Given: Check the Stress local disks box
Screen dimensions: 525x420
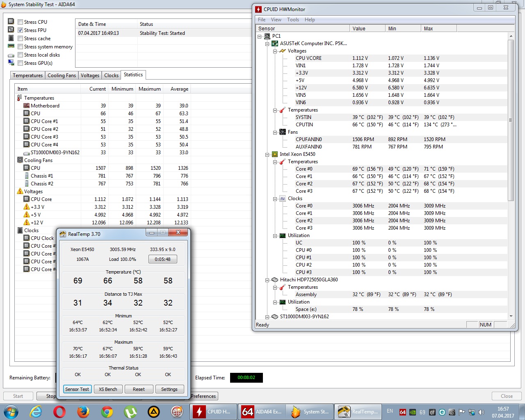Looking at the screenshot, I should pyautogui.click(x=20, y=55).
